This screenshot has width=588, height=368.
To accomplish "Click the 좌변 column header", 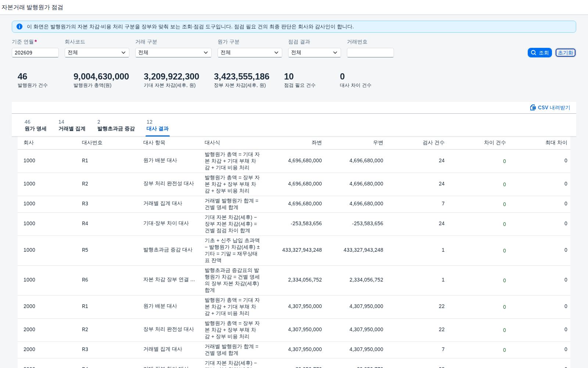I will pyautogui.click(x=317, y=143).
